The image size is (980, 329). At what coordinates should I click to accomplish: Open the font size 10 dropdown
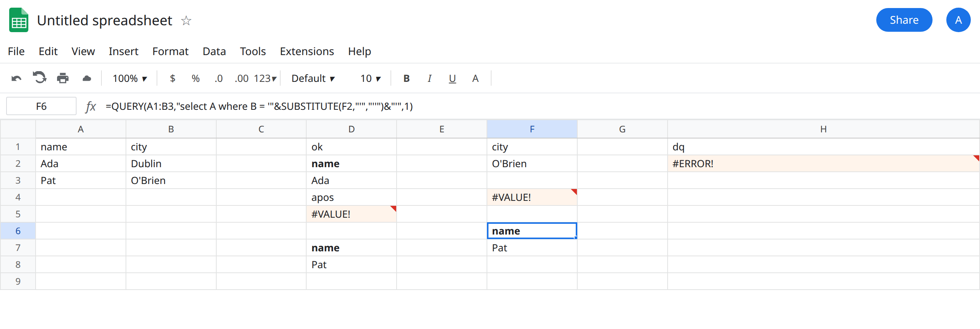(x=371, y=78)
